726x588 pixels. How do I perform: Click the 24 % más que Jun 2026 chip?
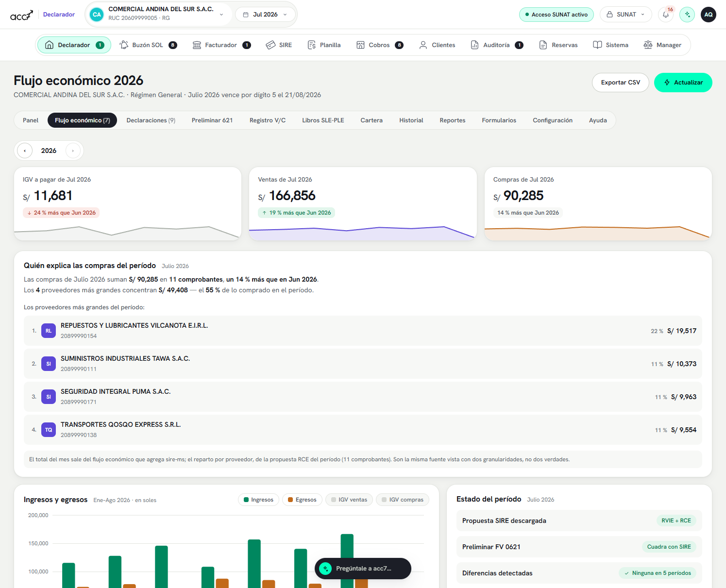(61, 213)
